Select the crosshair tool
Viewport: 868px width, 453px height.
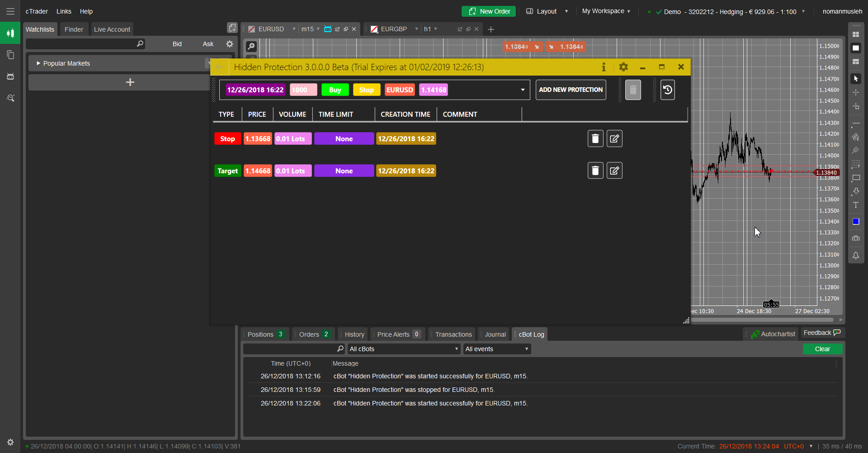pyautogui.click(x=855, y=92)
